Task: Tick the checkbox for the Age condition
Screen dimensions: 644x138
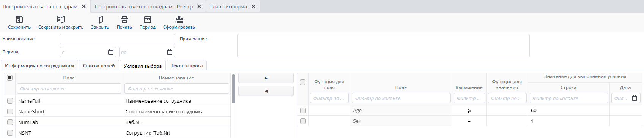Action: click(x=303, y=110)
